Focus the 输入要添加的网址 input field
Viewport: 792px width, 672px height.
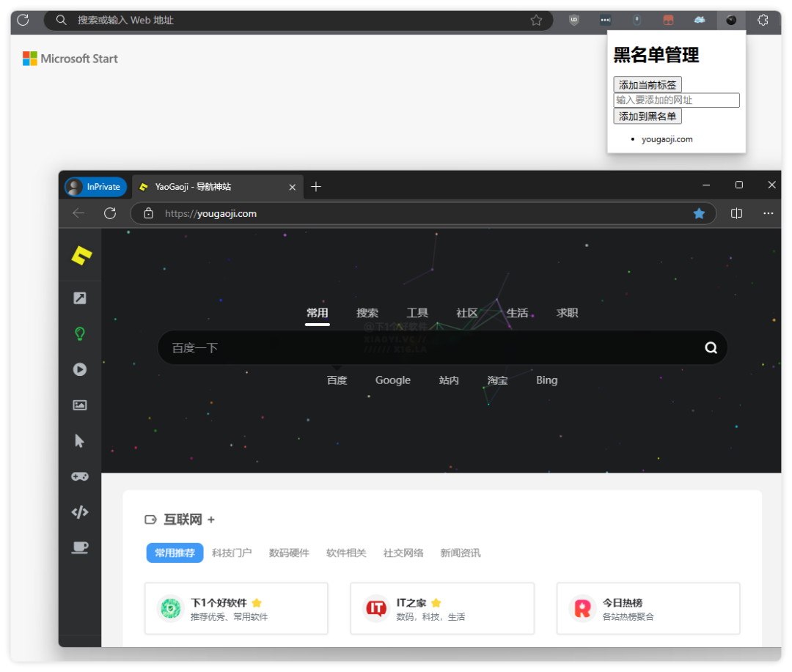pos(676,100)
